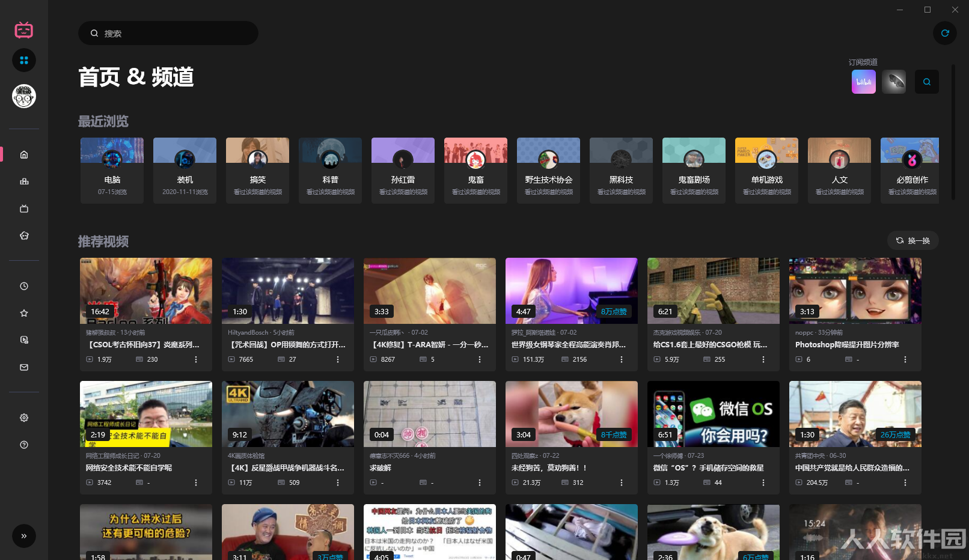Open the 野生技术协会 channel card
The image size is (969, 560).
(548, 171)
